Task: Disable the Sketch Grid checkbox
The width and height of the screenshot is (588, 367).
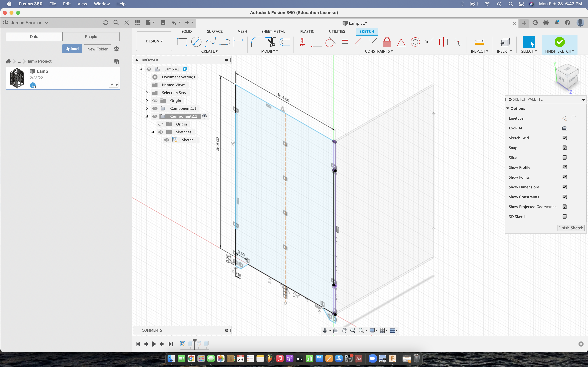Action: click(565, 138)
